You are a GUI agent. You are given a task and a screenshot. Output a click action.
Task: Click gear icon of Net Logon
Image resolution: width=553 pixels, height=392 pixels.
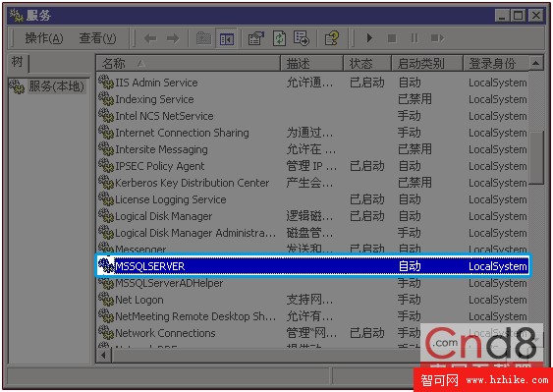(106, 300)
